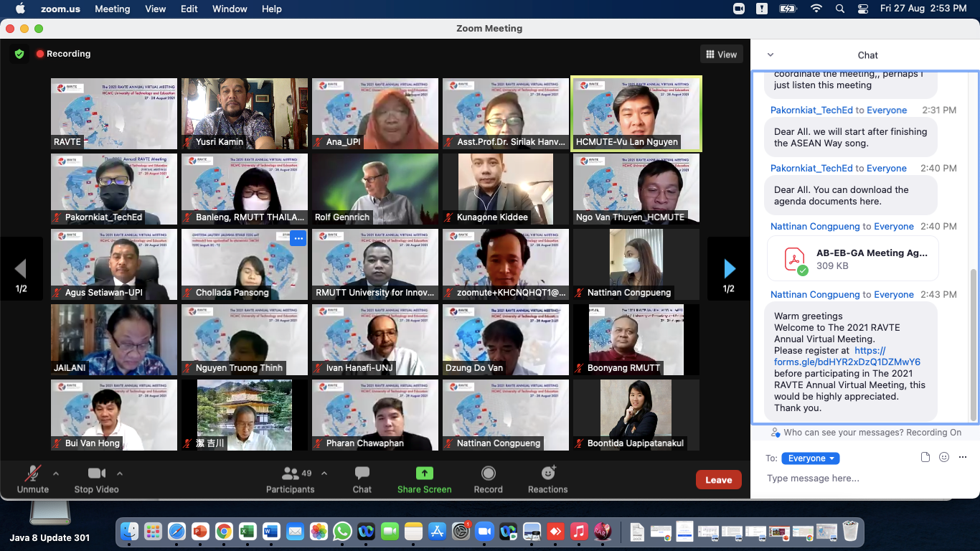Open WhatsApp from the Dock
The image size is (980, 551).
(342, 532)
